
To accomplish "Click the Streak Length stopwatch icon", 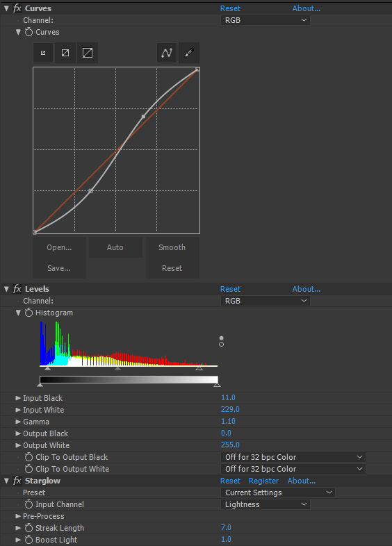I will pyautogui.click(x=29, y=528).
